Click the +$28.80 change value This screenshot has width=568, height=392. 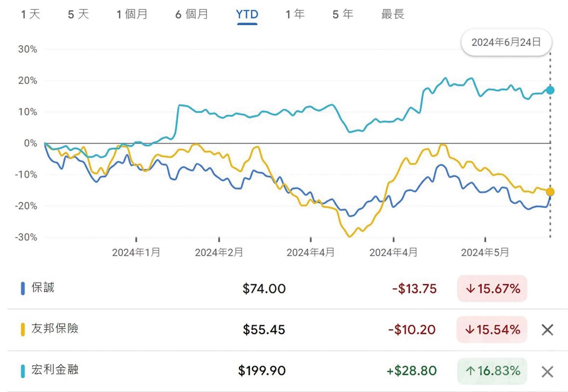(411, 371)
